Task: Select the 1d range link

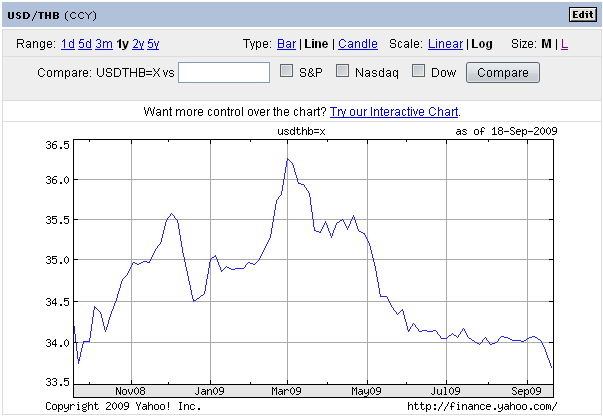Action: click(68, 44)
